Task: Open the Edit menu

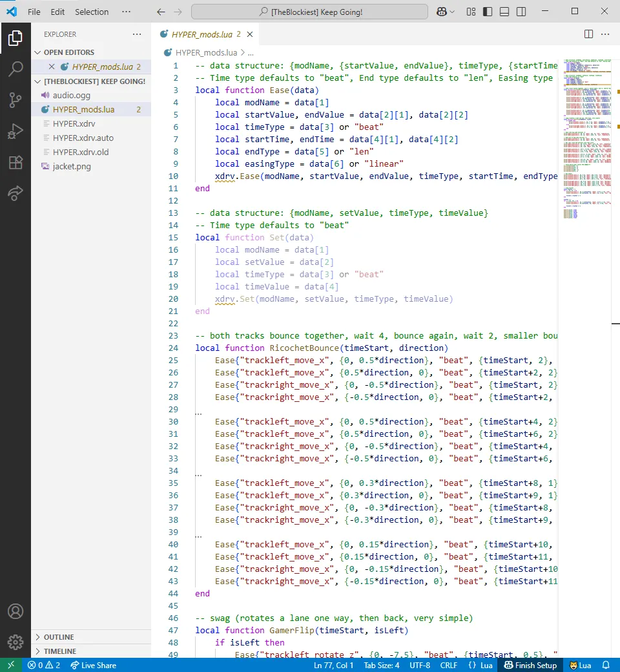Action: pos(57,12)
